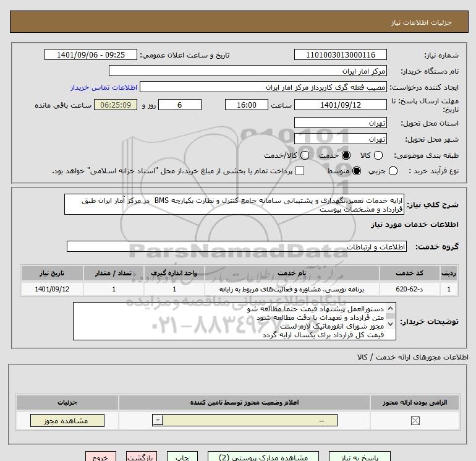This screenshot has width=476, height=461.
Task: Click the announcement date field 1401/09/06 - 09:25
Action: 91,54
